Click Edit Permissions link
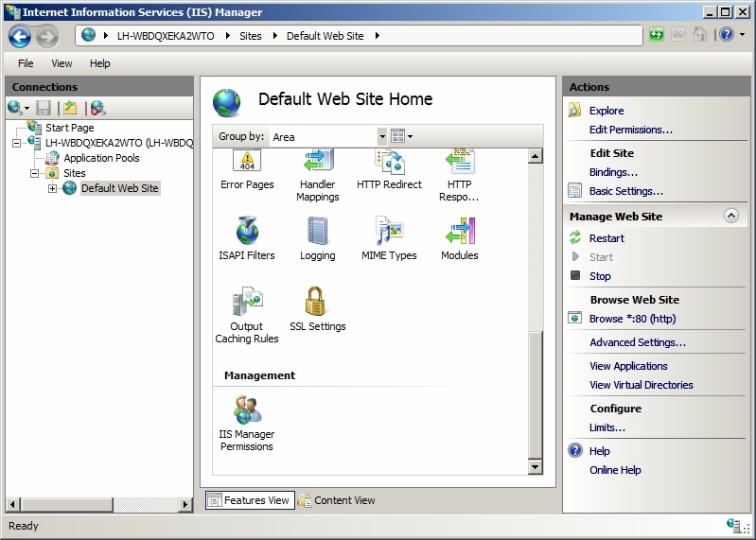This screenshot has width=756, height=540. pyautogui.click(x=631, y=130)
